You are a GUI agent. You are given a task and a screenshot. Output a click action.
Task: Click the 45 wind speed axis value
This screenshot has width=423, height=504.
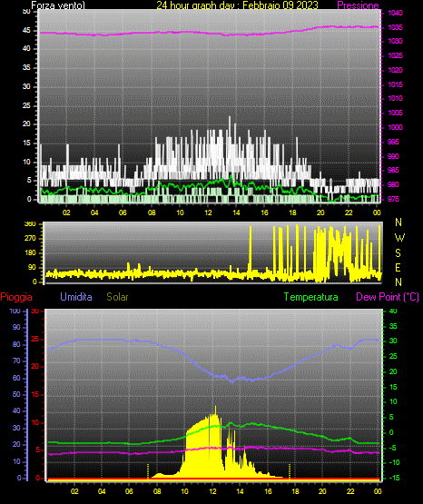[x=26, y=31]
